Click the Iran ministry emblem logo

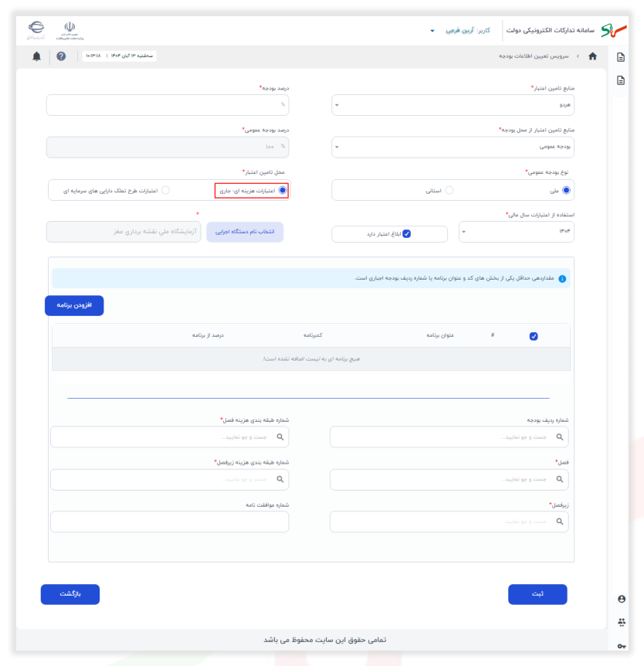click(69, 31)
